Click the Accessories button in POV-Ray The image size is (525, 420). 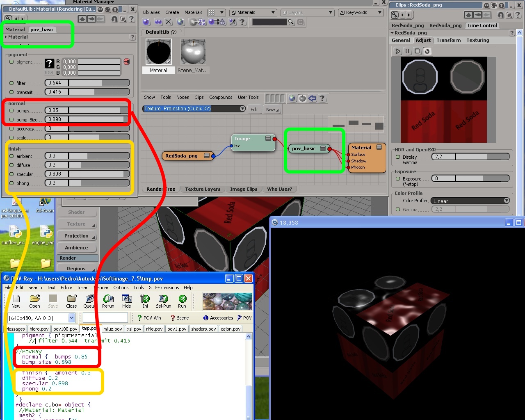218,318
